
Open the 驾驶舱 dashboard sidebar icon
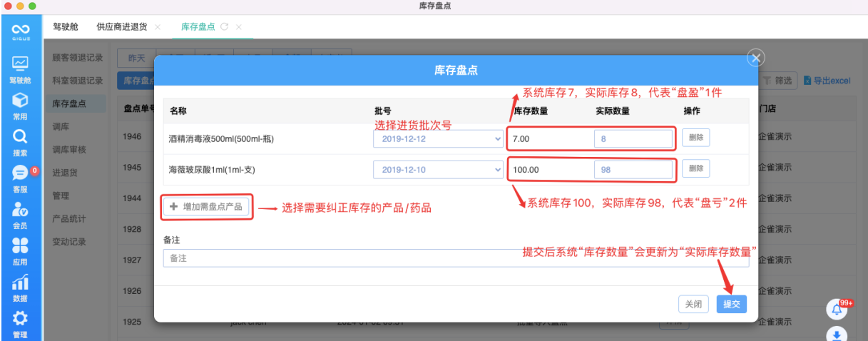[x=20, y=63]
